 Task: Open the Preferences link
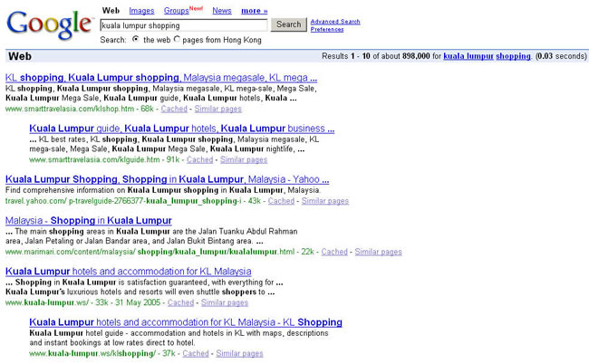point(326,29)
